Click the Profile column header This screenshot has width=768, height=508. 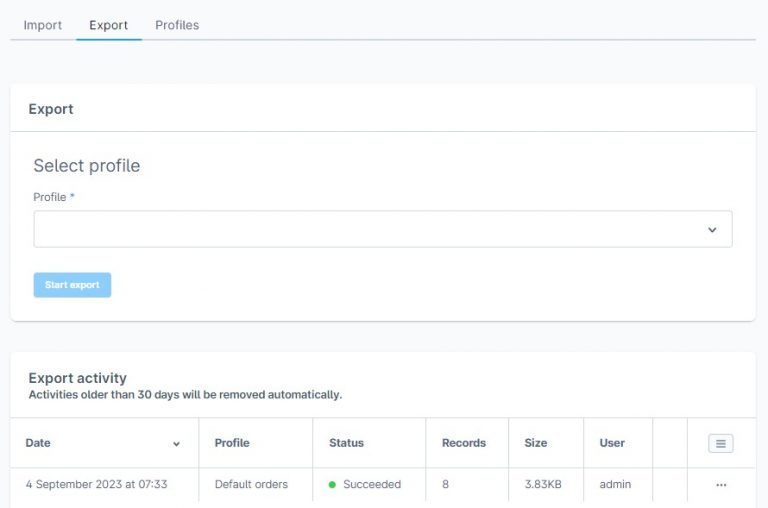[232, 443]
